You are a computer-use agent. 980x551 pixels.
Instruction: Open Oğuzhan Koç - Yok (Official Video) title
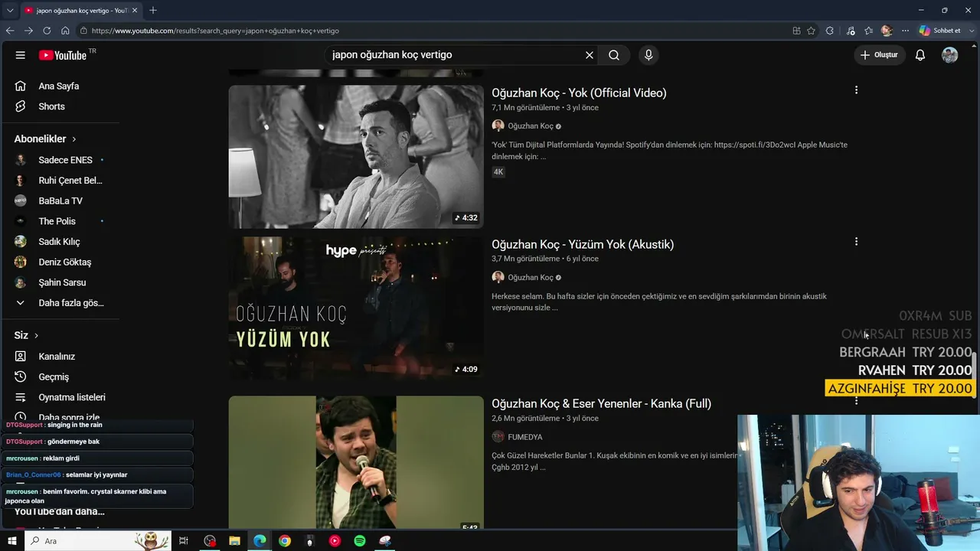(x=579, y=93)
